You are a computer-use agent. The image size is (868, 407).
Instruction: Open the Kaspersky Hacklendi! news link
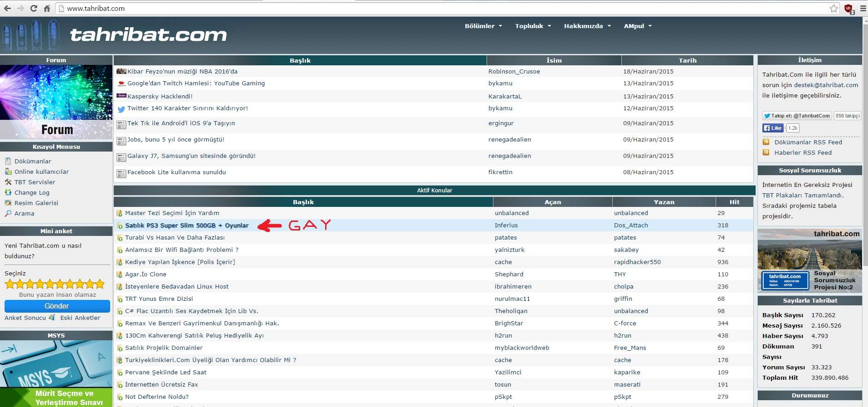coord(160,96)
